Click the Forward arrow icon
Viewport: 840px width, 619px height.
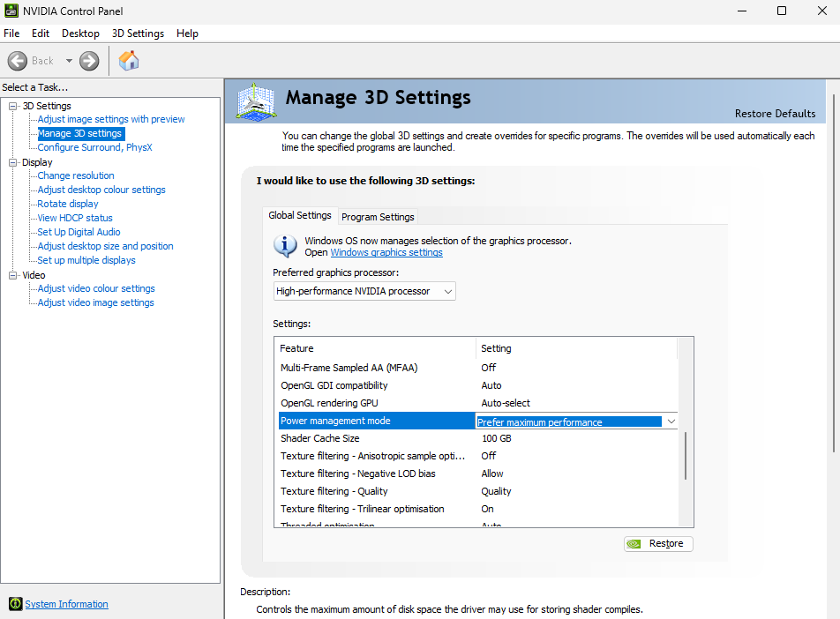click(89, 61)
